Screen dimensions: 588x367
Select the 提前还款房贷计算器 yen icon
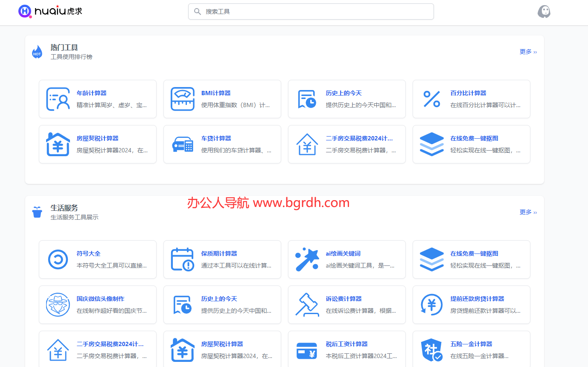432,304
